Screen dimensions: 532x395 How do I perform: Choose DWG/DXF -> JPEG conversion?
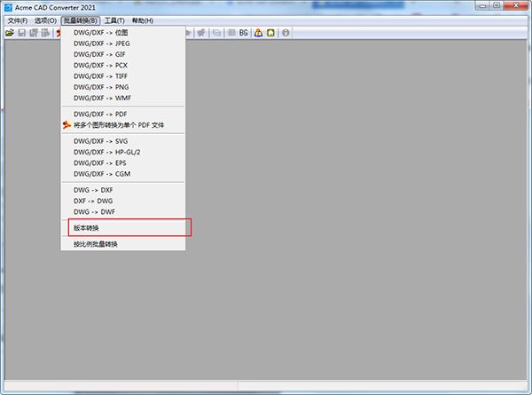pos(123,43)
